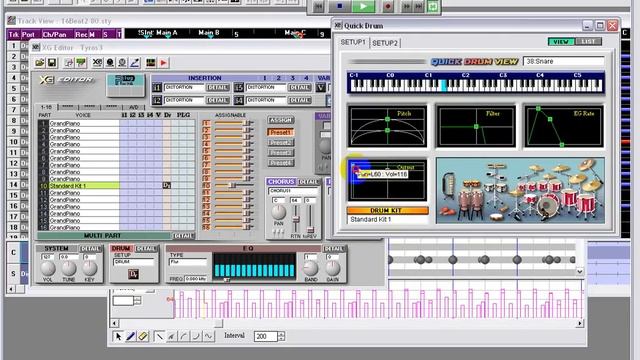Select the dark mixer-panel icon in XG Editor toolbar
This screenshot has width=640, height=360.
(151, 62)
